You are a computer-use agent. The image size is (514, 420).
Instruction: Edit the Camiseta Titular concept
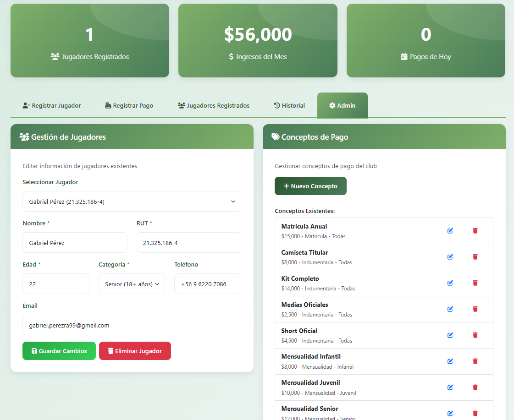point(450,257)
